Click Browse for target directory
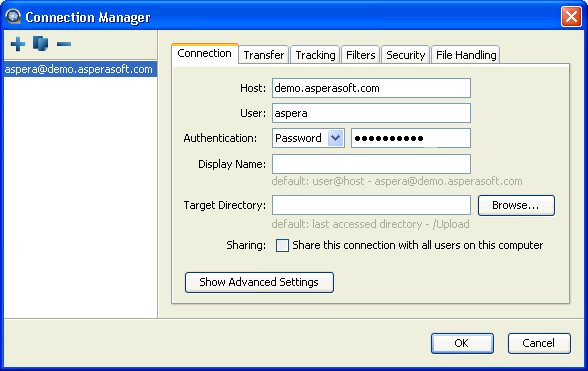The image size is (588, 371). (x=516, y=205)
